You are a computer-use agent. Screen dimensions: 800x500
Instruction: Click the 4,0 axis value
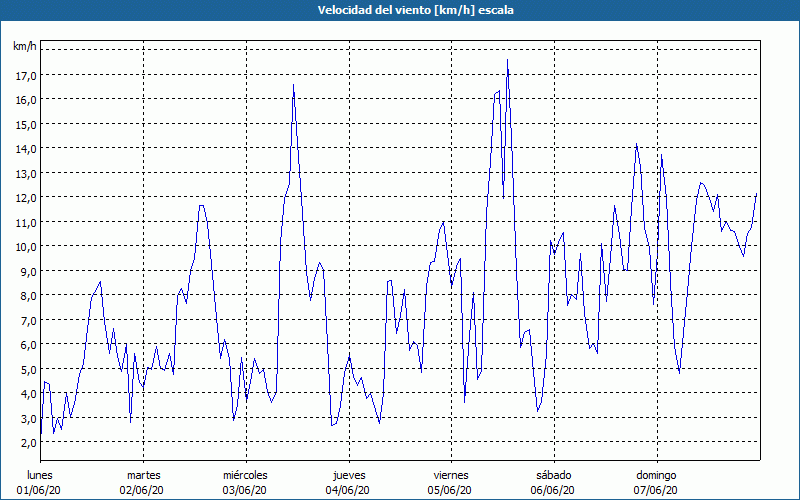tap(28, 394)
